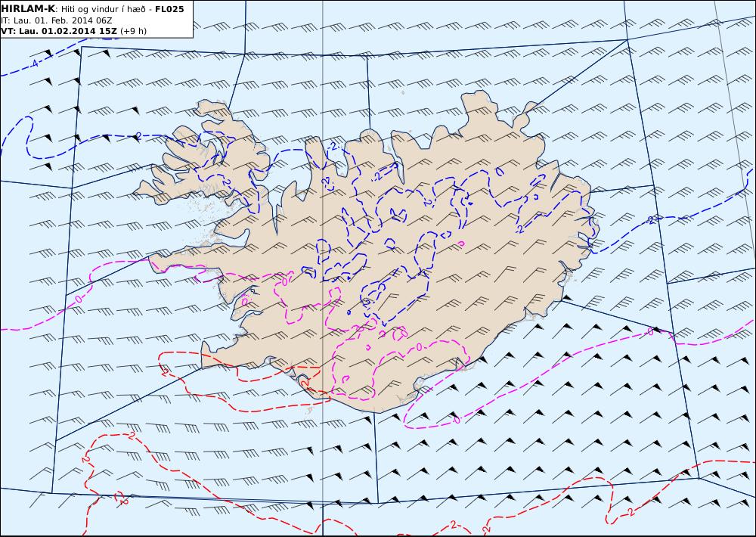Screen dimensions: 756x537
Task: Click the 'VT: Lau. 01.02.2014 15Z' line
Action: click(59, 31)
